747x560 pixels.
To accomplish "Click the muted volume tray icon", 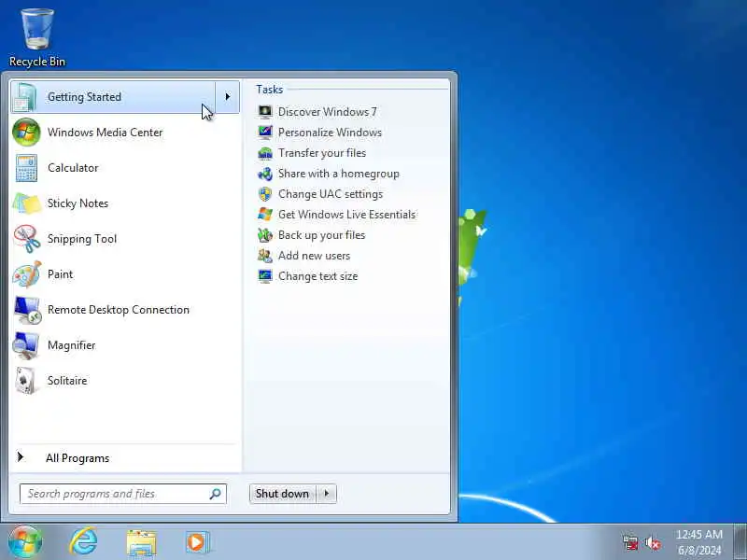I will click(x=653, y=542).
